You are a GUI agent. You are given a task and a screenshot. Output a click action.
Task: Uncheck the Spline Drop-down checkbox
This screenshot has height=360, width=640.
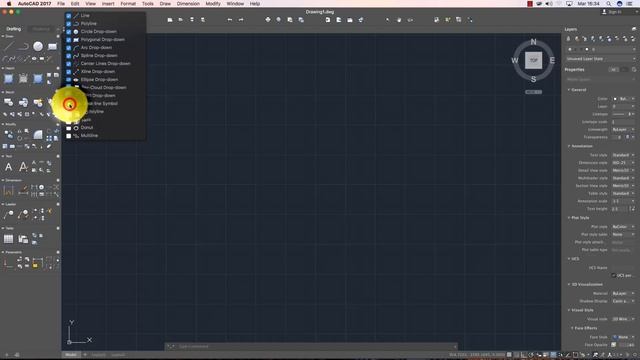point(69,56)
